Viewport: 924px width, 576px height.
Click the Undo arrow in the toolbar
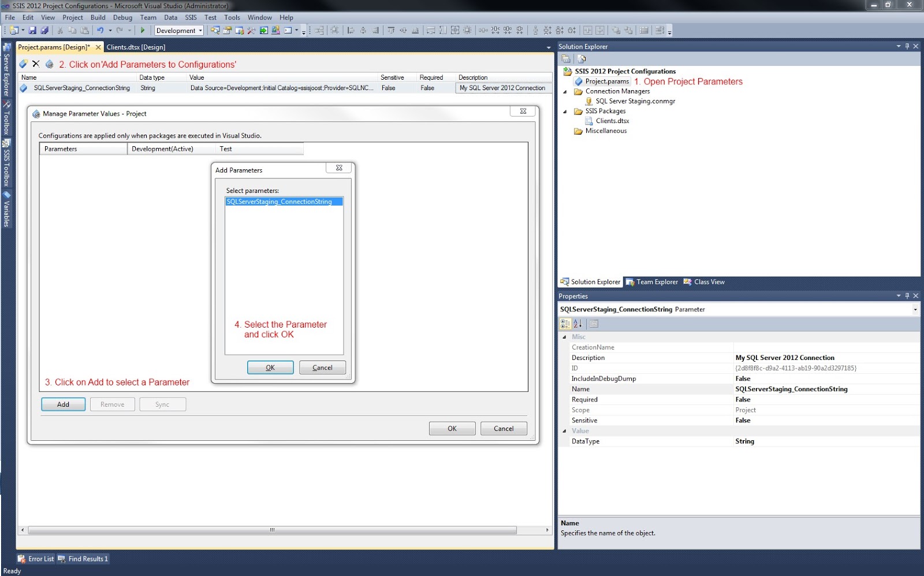[100, 31]
